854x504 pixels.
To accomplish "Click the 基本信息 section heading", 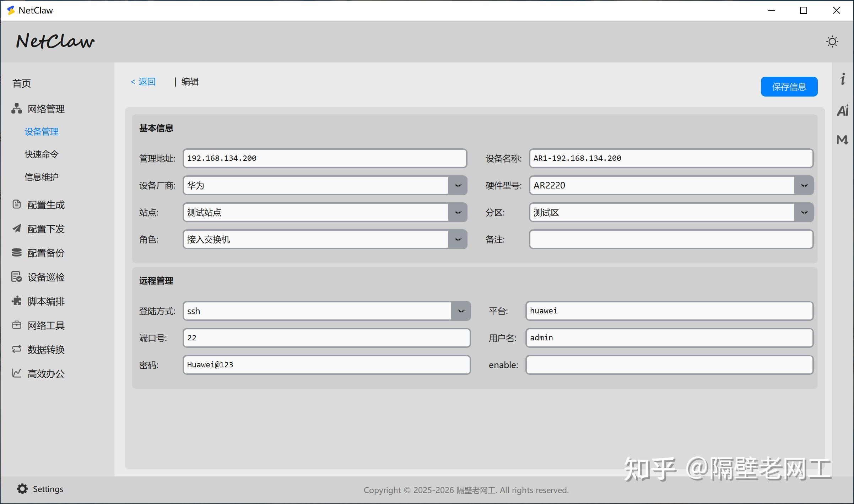I will (156, 128).
